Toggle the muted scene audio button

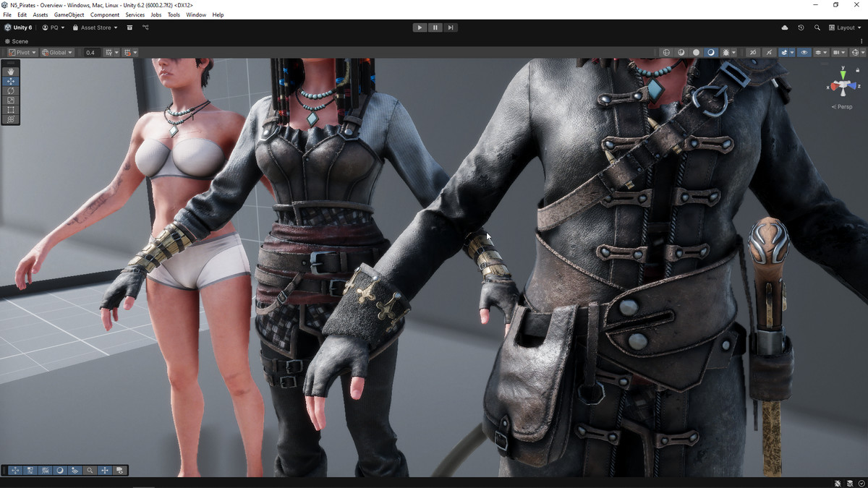tap(753, 53)
